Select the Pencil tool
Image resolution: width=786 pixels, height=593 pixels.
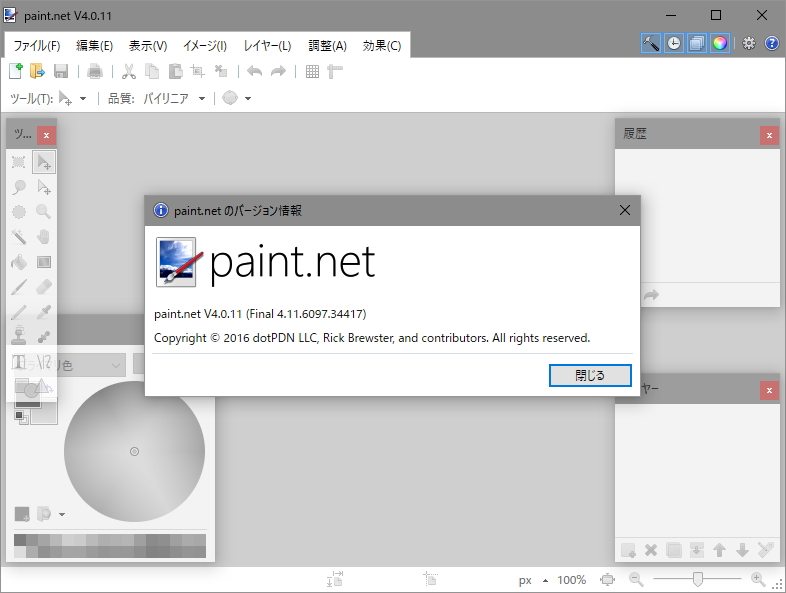[19, 312]
